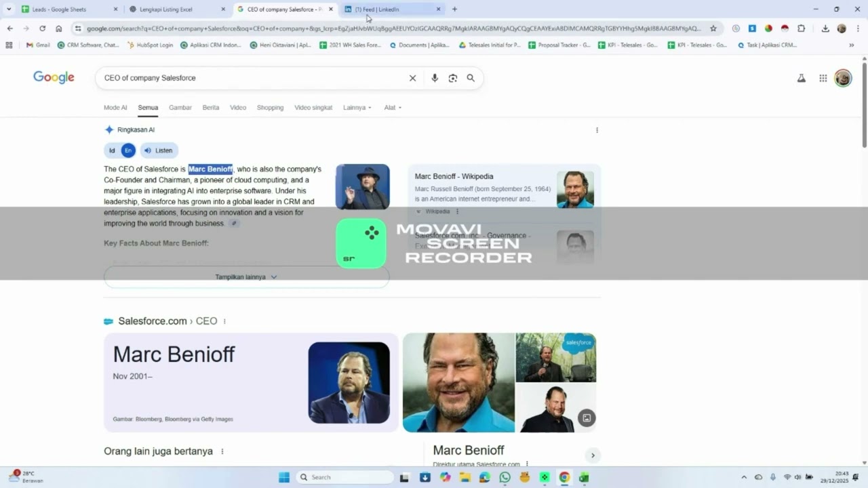Listen to the AI overview
The width and height of the screenshot is (868, 488).
[159, 150]
